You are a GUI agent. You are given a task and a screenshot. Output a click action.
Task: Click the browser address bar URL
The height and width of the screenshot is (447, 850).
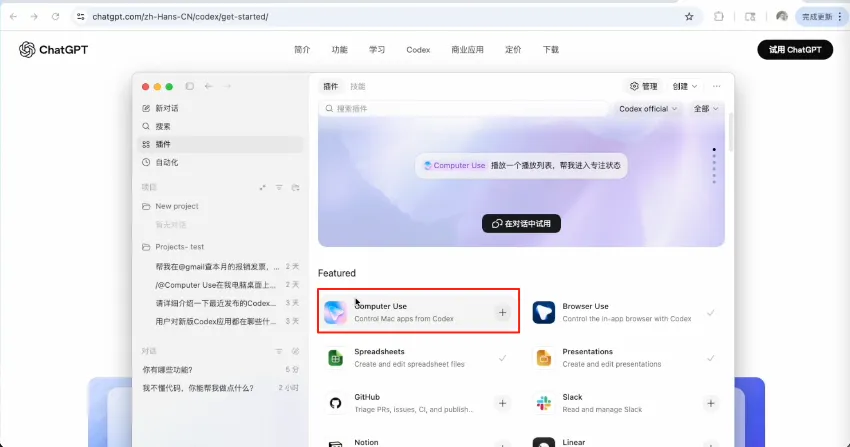click(x=181, y=17)
